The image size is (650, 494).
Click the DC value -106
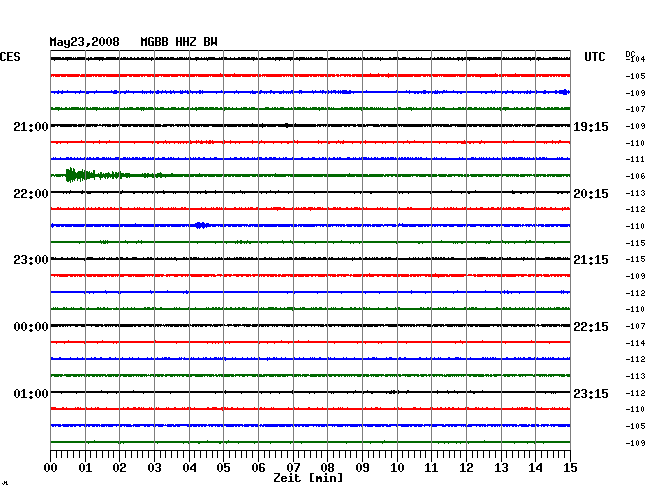coord(635,176)
